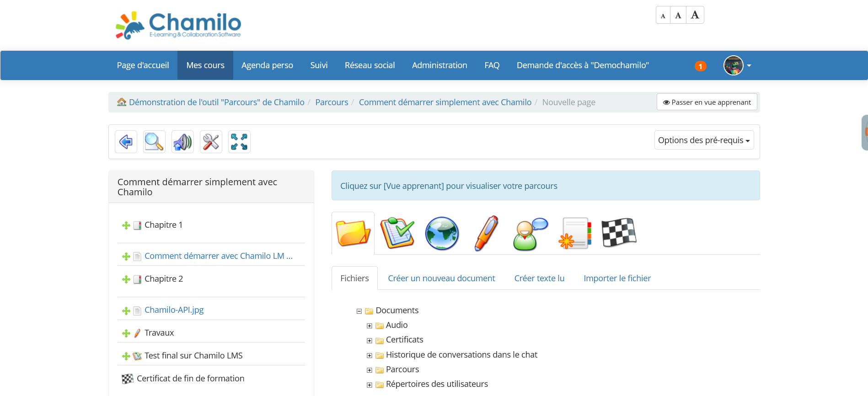Image resolution: width=868 pixels, height=396 pixels.
Task: Click the Parcours breadcrumb link
Action: (332, 102)
